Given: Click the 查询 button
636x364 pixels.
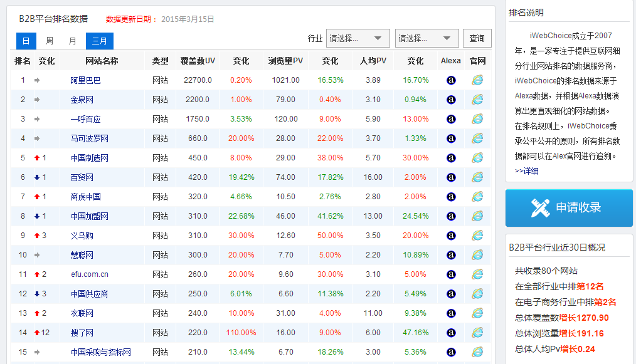Looking at the screenshot, I should (x=477, y=38).
